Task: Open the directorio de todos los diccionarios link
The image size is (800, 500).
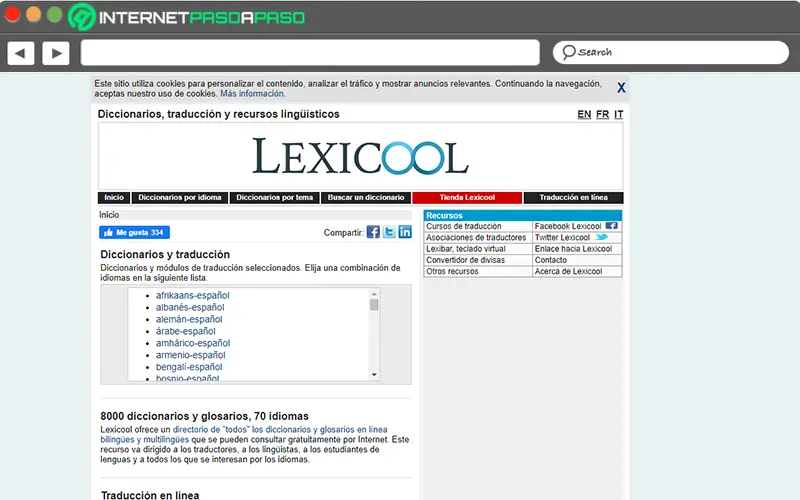Action: (x=280, y=430)
